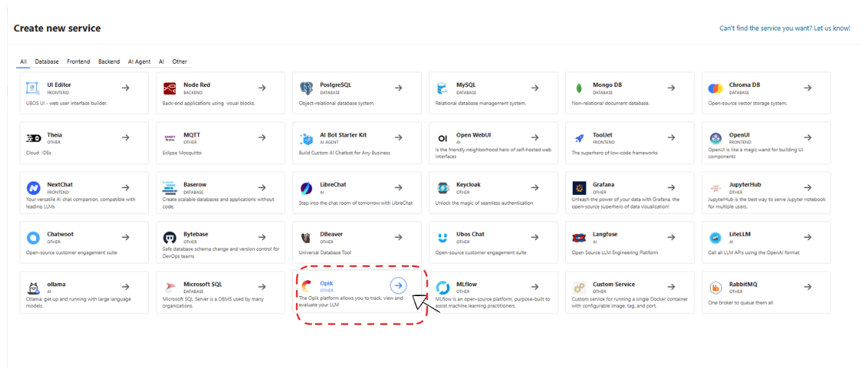
Task: Click the NextChat blue icon
Action: point(33,187)
